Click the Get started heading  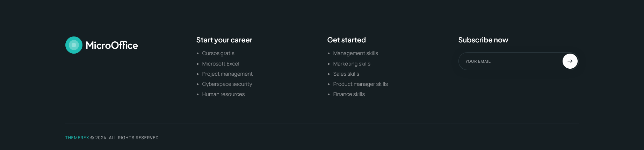346,40
